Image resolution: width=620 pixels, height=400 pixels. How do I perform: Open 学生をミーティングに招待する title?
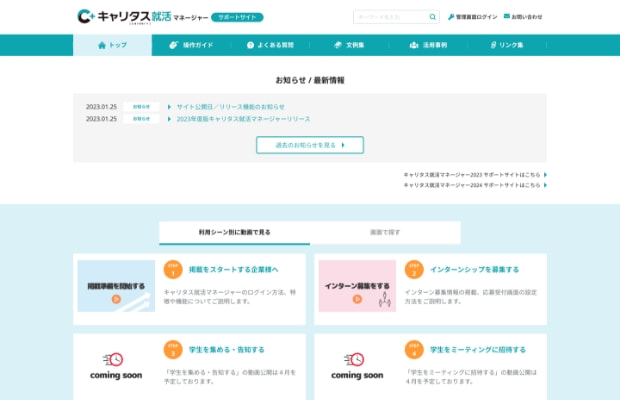(x=478, y=350)
